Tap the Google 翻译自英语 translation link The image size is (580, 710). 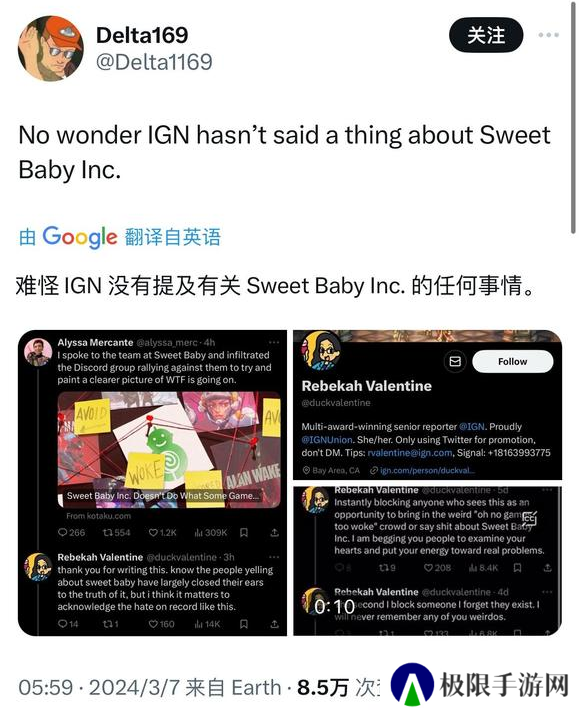120,236
